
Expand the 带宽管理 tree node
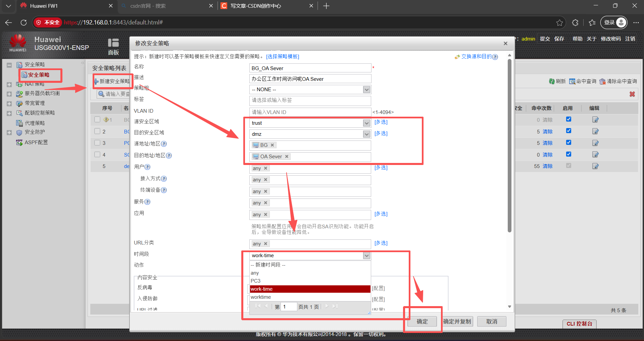coord(9,104)
